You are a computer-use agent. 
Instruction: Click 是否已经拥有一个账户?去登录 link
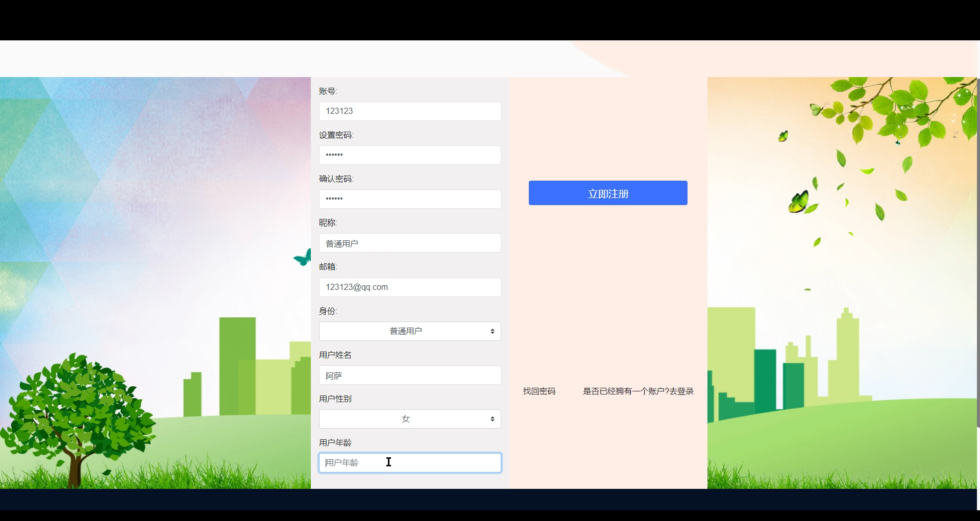click(638, 391)
